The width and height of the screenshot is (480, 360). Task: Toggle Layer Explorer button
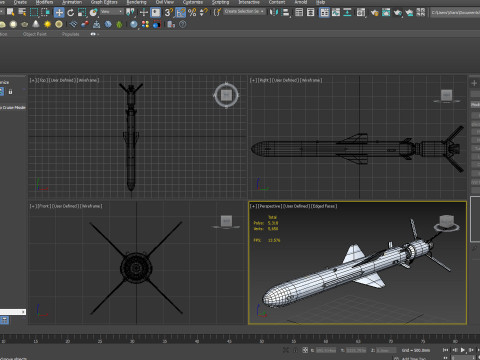click(x=311, y=13)
